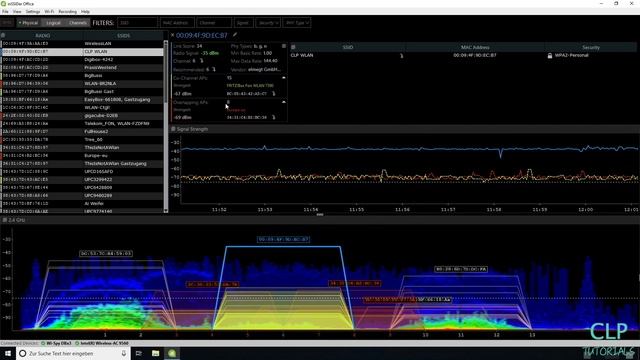The image size is (640, 360).
Task: Select the gigacube-D2EB network row
Action: (82, 116)
